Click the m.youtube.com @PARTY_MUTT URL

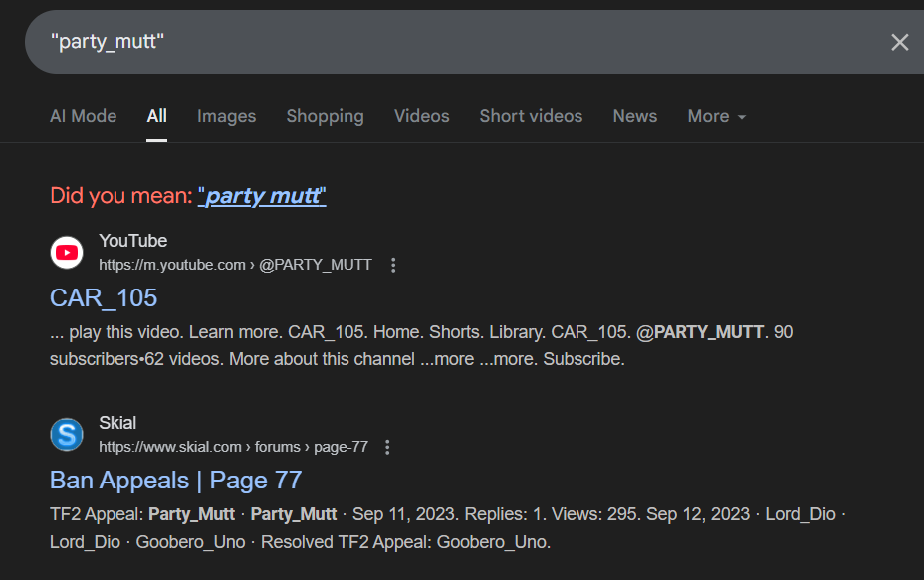point(235,265)
